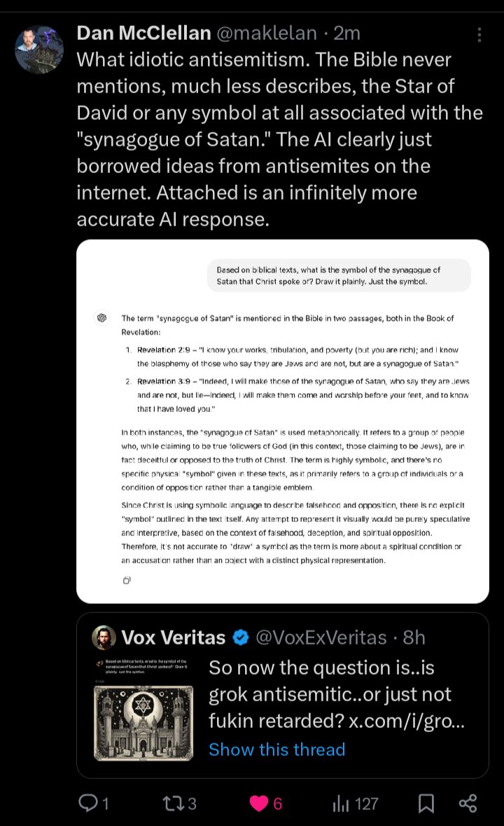
Task: Tap Vox Veritas blue verified badge
Action: (x=241, y=638)
